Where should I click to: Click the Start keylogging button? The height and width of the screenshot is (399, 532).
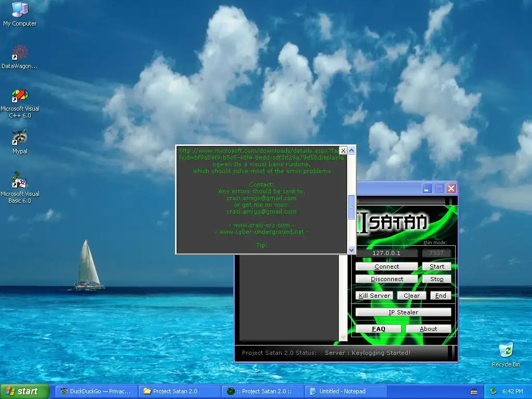(x=436, y=267)
